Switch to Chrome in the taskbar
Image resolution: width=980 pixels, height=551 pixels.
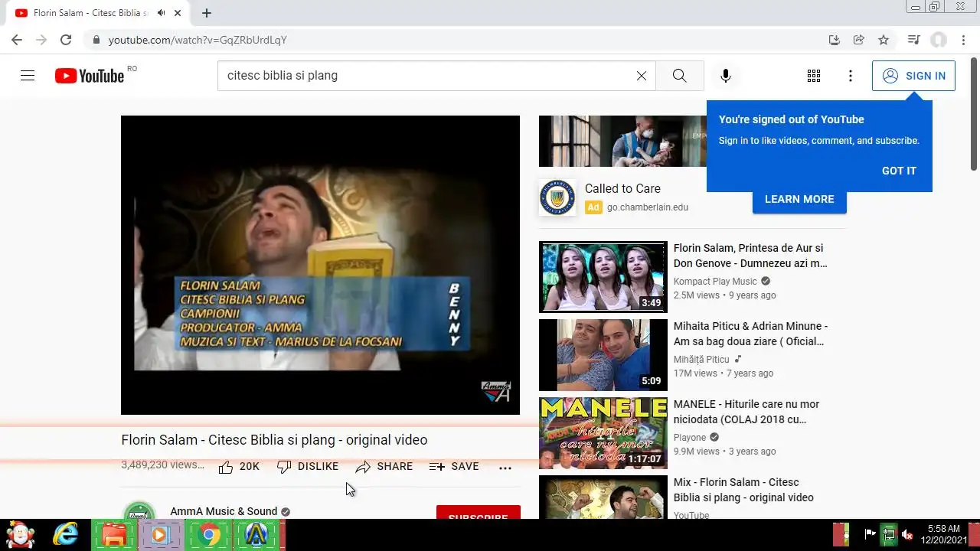click(x=207, y=534)
